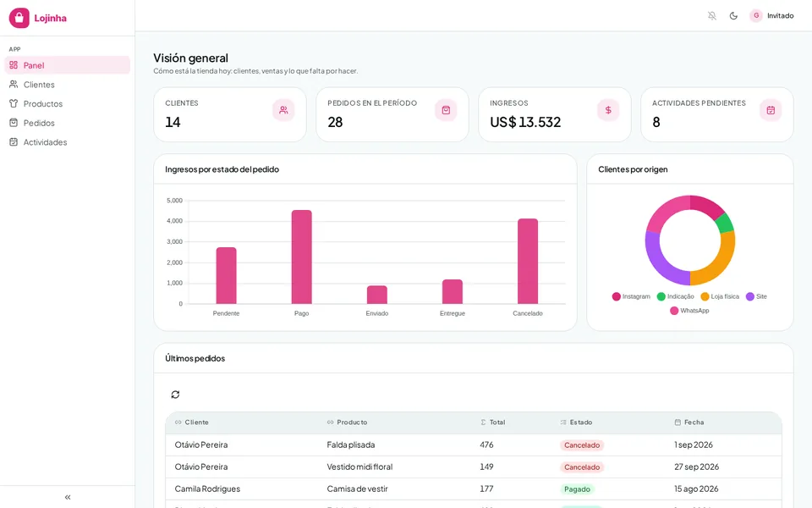This screenshot has width=812, height=508.
Task: Select Camila Rodrigues in the orders table
Action: (x=207, y=489)
